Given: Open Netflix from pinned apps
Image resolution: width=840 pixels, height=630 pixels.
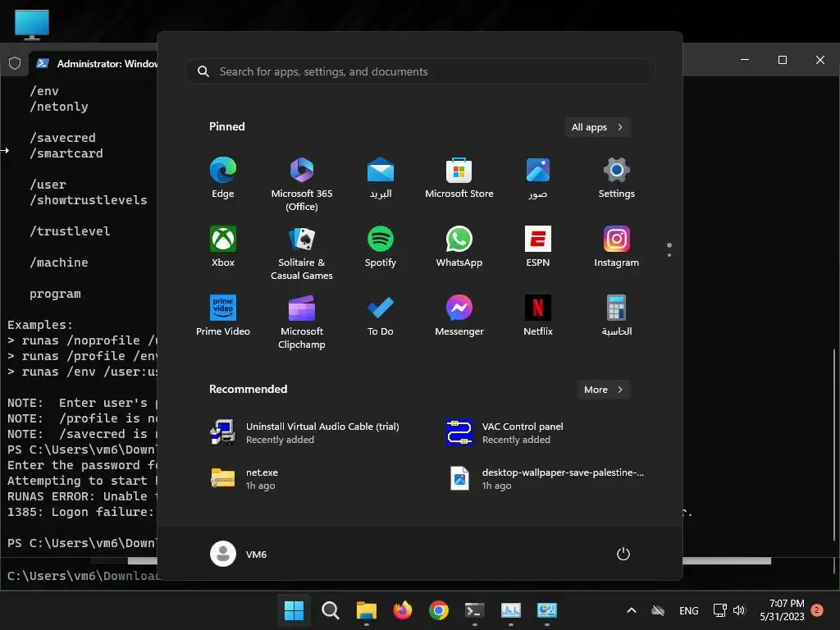Looking at the screenshot, I should (x=538, y=315).
